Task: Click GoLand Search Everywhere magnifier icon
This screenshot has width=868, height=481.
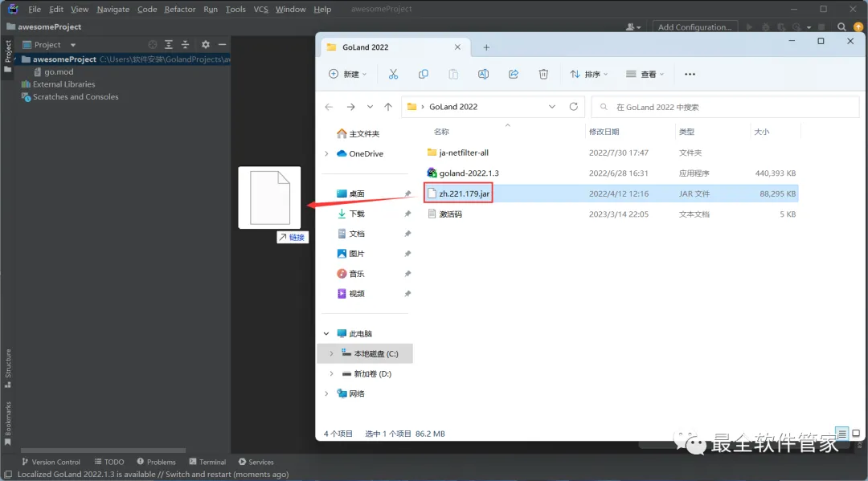Action: [x=841, y=26]
